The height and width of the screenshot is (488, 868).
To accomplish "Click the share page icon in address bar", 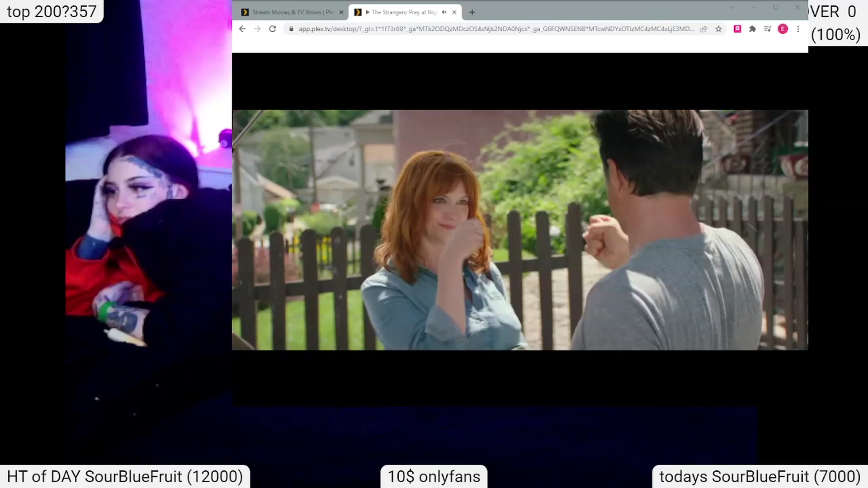I will tap(703, 29).
